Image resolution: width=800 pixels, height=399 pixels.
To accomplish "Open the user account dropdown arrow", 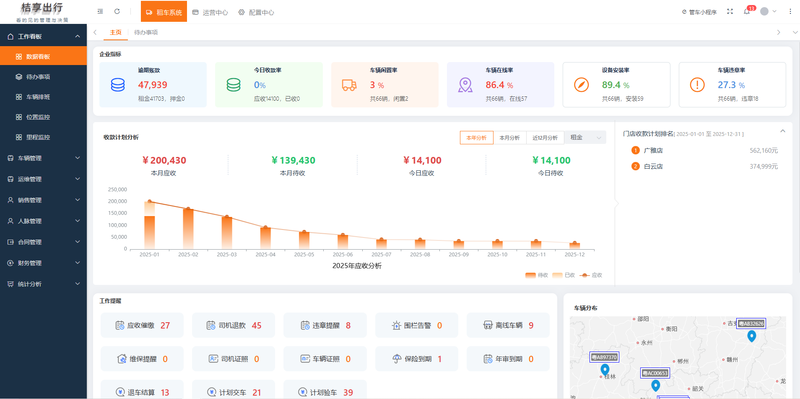I will 774,11.
